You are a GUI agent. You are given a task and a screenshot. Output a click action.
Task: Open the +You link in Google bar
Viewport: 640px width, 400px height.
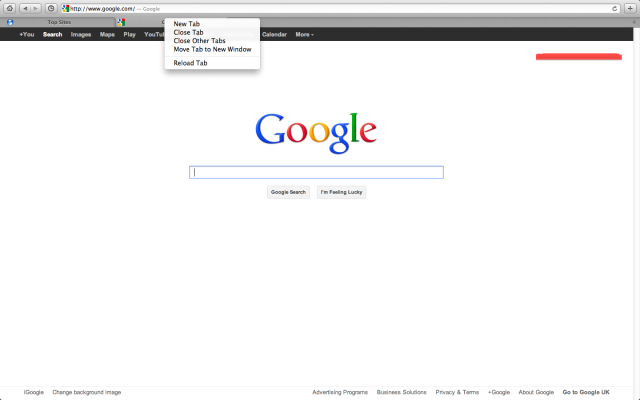(x=27, y=34)
